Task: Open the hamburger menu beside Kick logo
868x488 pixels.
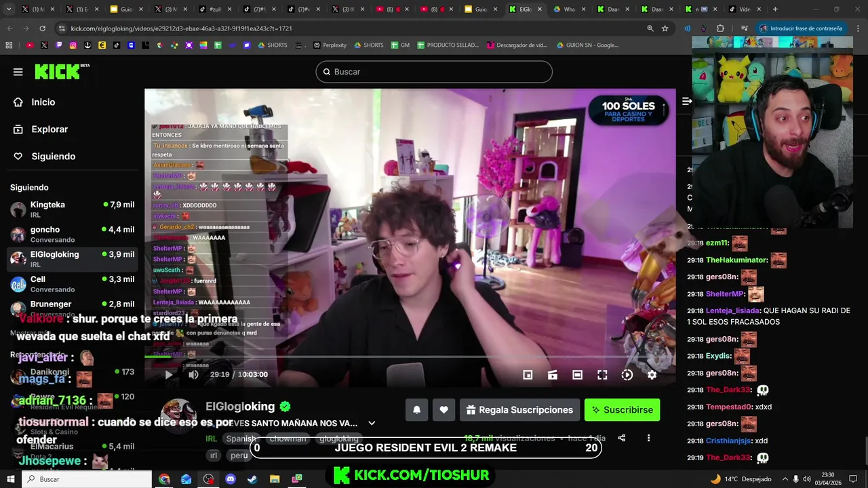Action: 18,72
